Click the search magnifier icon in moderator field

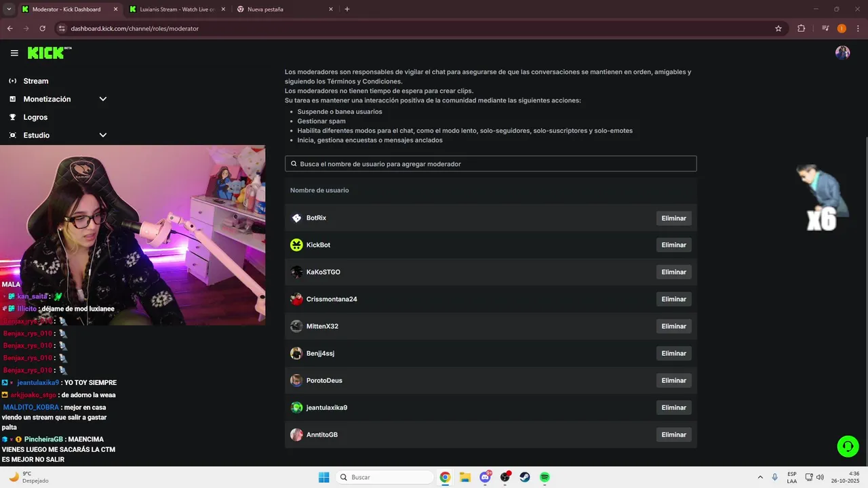[x=294, y=164]
